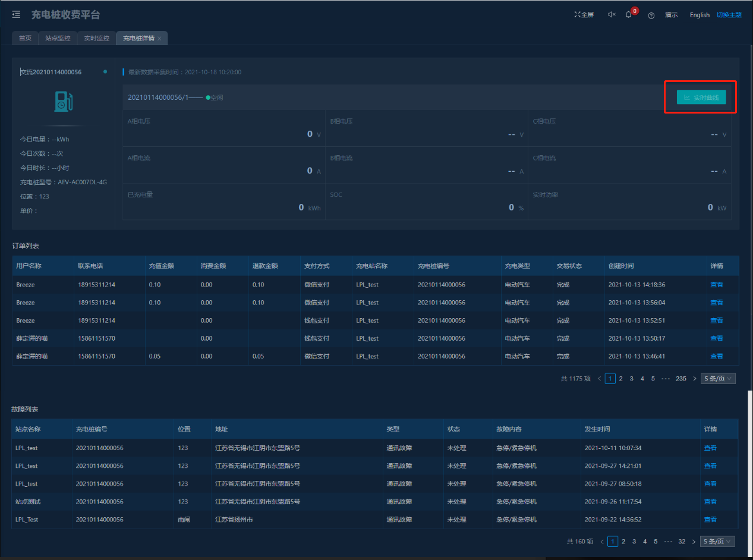Open fault list page size dropdown
The width and height of the screenshot is (753, 560).
point(718,542)
